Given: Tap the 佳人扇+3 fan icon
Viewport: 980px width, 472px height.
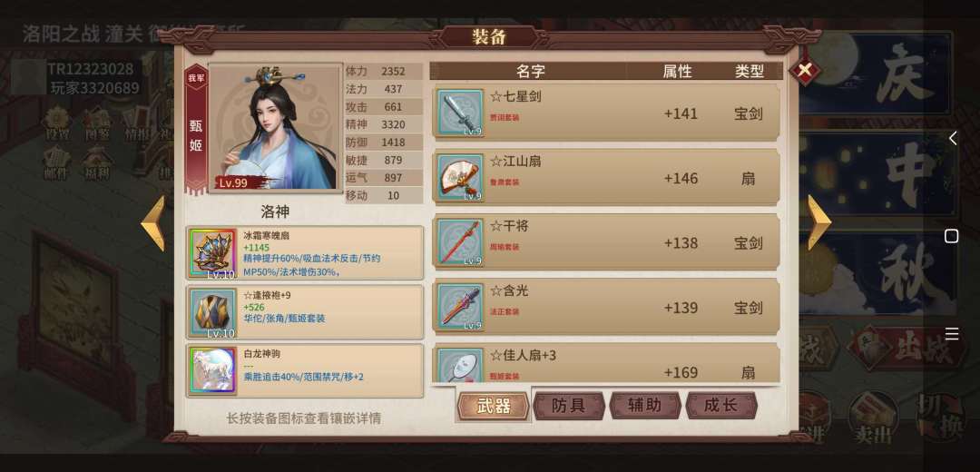Looking at the screenshot, I should (460, 366).
